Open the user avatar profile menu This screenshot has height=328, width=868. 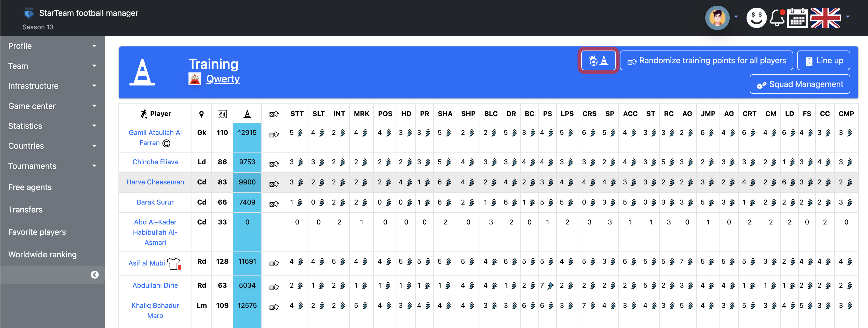pyautogui.click(x=717, y=18)
